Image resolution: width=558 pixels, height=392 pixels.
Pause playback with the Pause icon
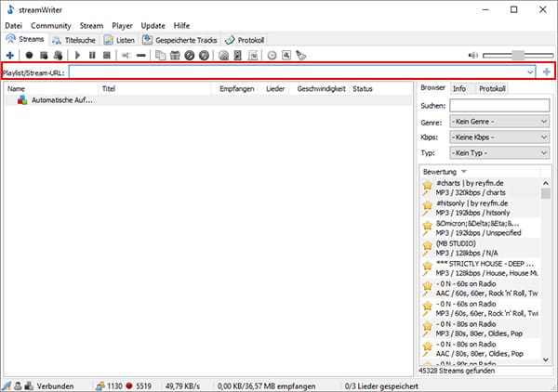(92, 55)
